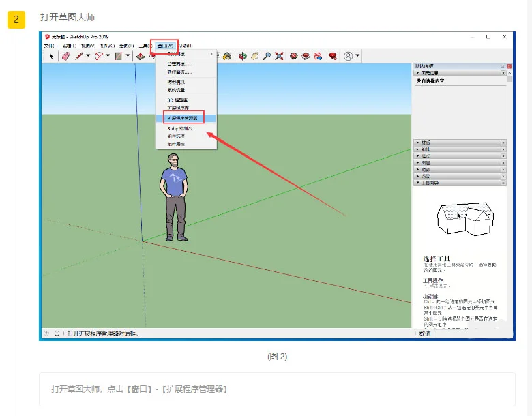Select the Zoom magnifier tool
The width and height of the screenshot is (532, 416).
[267, 56]
